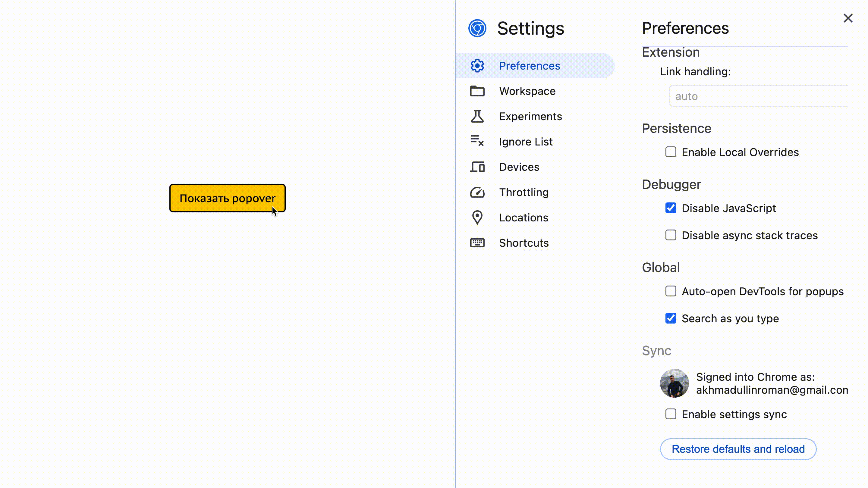Turn off Search as you type
The width and height of the screenshot is (868, 488).
tap(671, 318)
